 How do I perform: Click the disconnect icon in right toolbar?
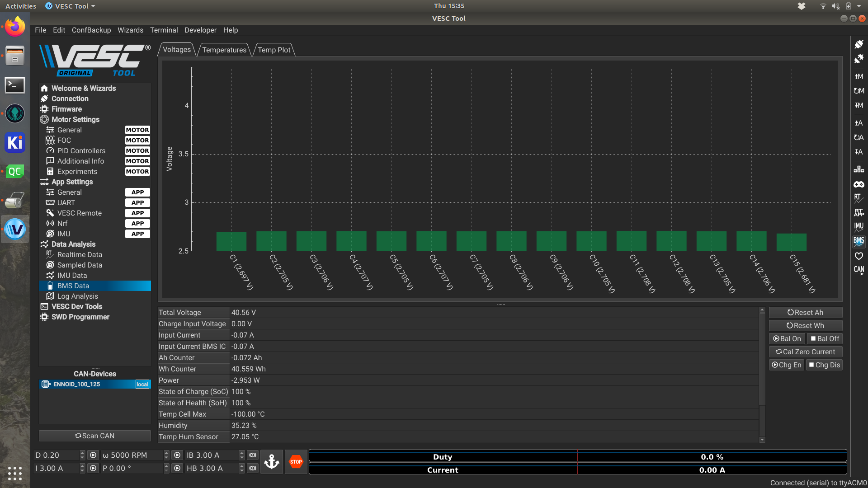[859, 59]
